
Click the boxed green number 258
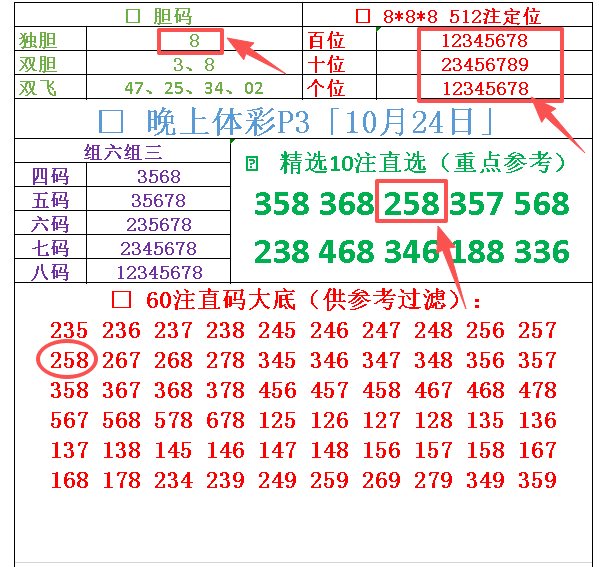(412, 203)
